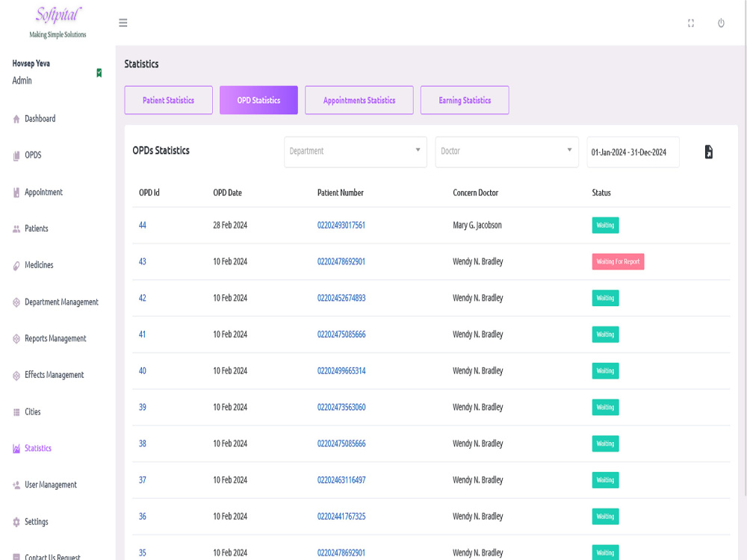Switch to Earning Statistics tab

click(465, 100)
